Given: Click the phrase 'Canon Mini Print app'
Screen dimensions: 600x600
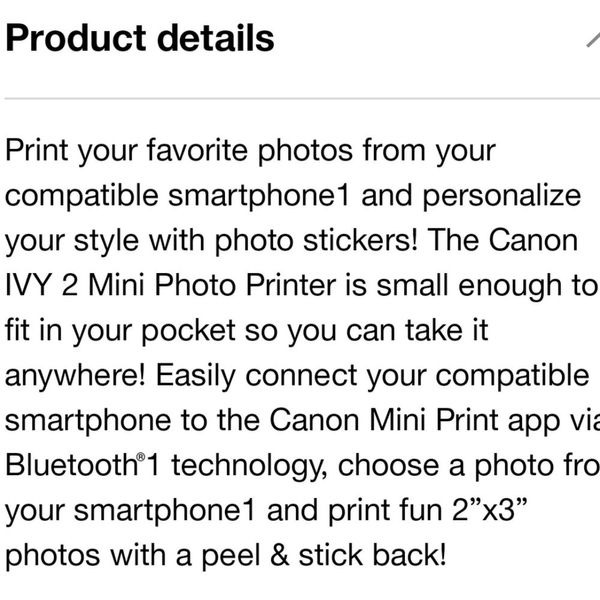Looking at the screenshot, I should 415,421.
